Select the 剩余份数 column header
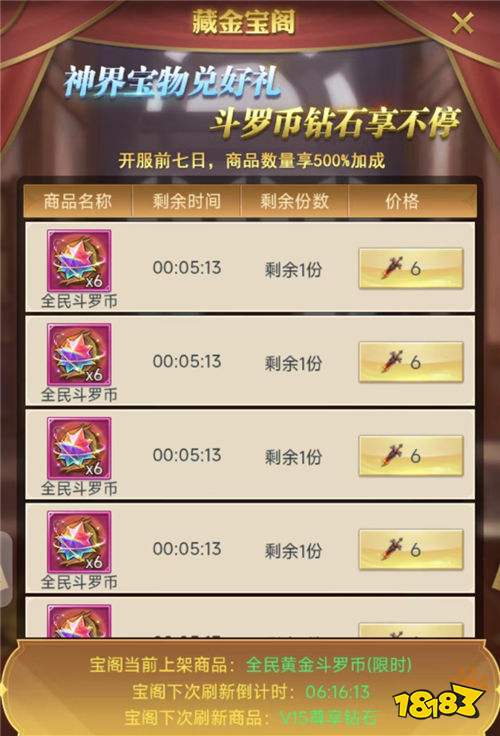 [x=294, y=201]
